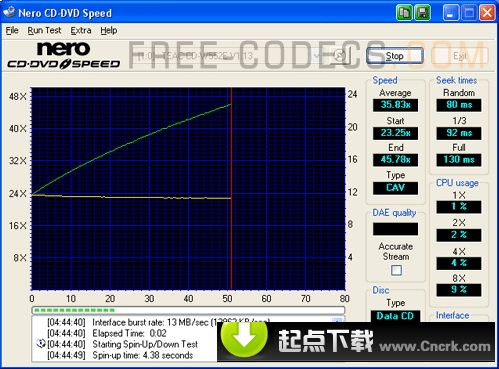
Task: Click the Nero CD-DVD Speed app icon
Action: coord(9,12)
